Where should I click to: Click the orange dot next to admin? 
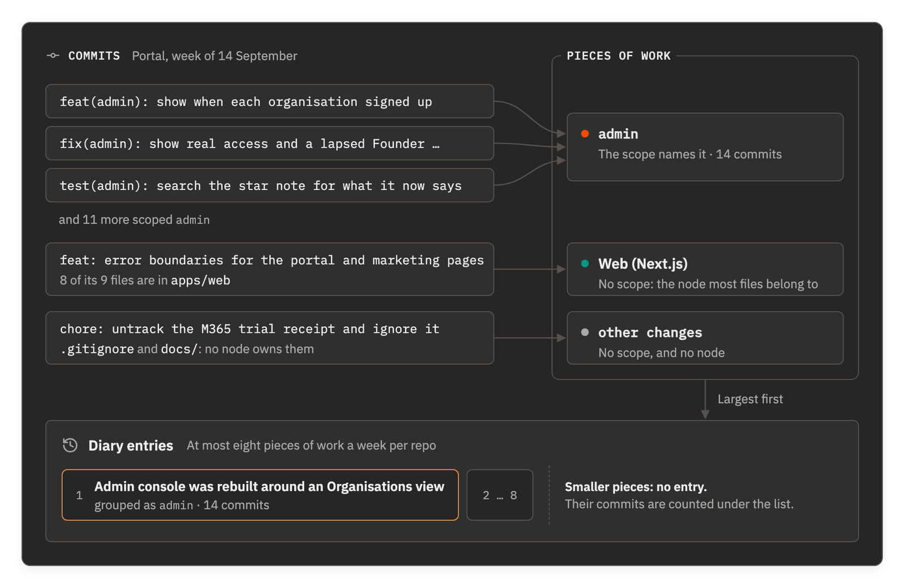click(585, 134)
